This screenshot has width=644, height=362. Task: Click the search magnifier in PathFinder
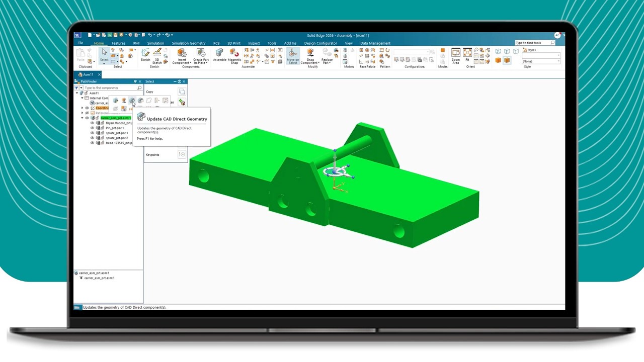[x=139, y=88]
